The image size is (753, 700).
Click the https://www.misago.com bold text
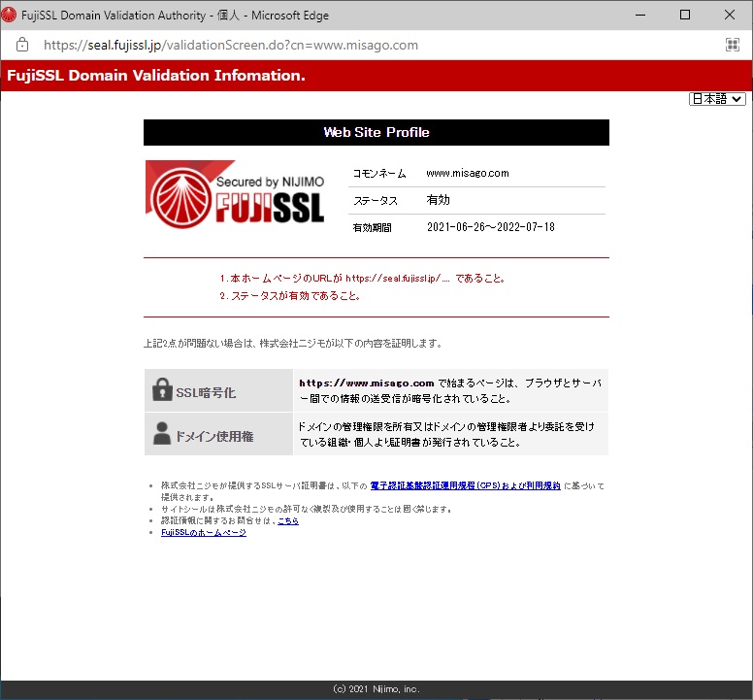point(367,383)
